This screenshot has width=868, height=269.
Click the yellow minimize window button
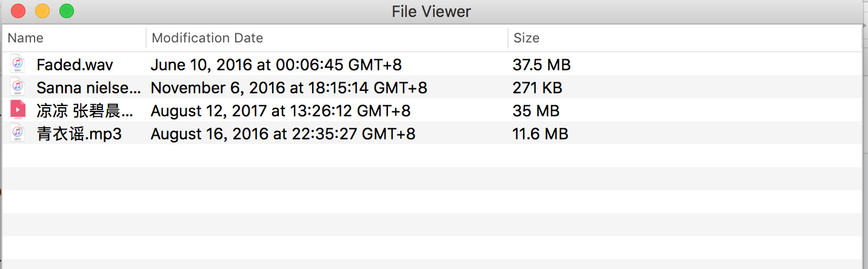[42, 10]
